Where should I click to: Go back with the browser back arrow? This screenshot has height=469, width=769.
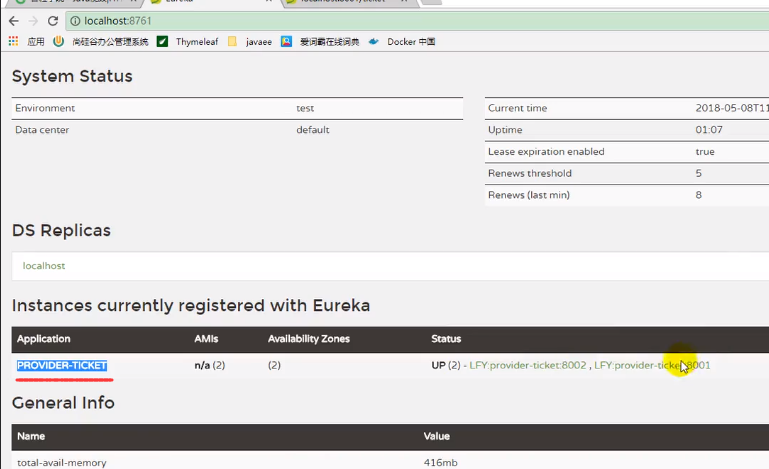(14, 21)
